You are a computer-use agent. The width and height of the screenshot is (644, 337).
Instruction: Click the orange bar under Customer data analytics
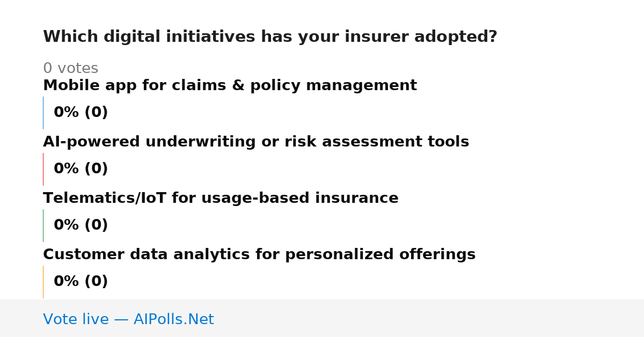coord(43,282)
